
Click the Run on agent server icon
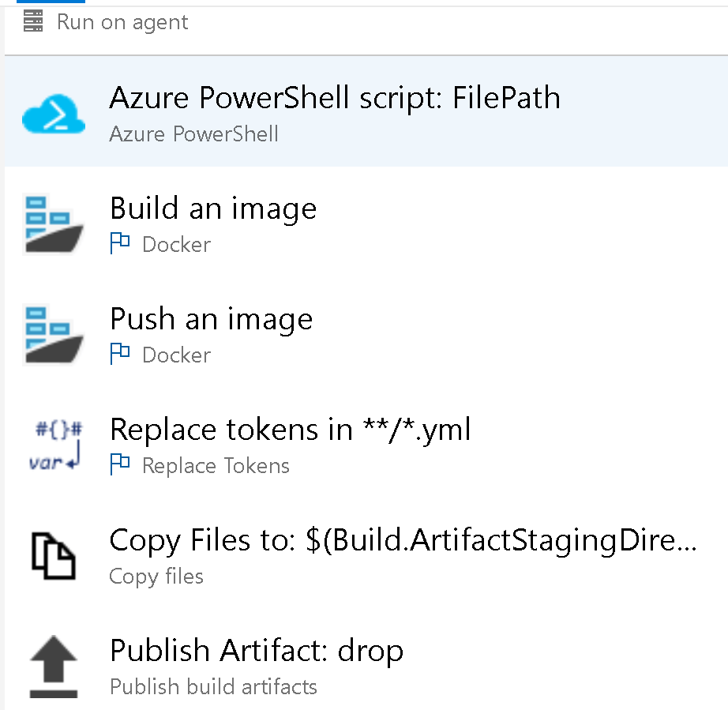tap(33, 22)
